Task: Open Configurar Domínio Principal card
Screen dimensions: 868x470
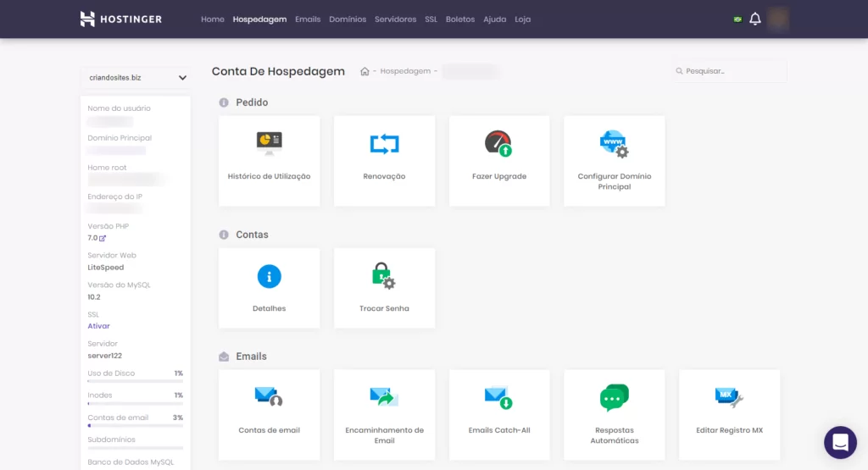Action: pos(615,161)
